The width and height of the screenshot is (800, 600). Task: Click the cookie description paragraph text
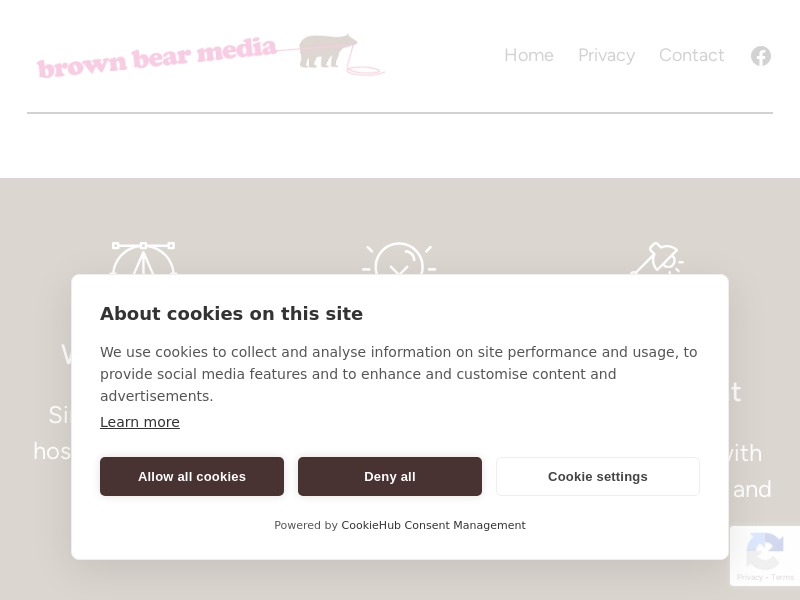tap(399, 374)
